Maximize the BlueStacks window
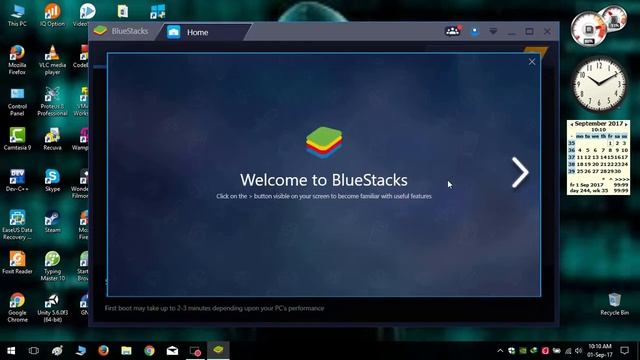The image size is (640, 360). pyautogui.click(x=529, y=31)
